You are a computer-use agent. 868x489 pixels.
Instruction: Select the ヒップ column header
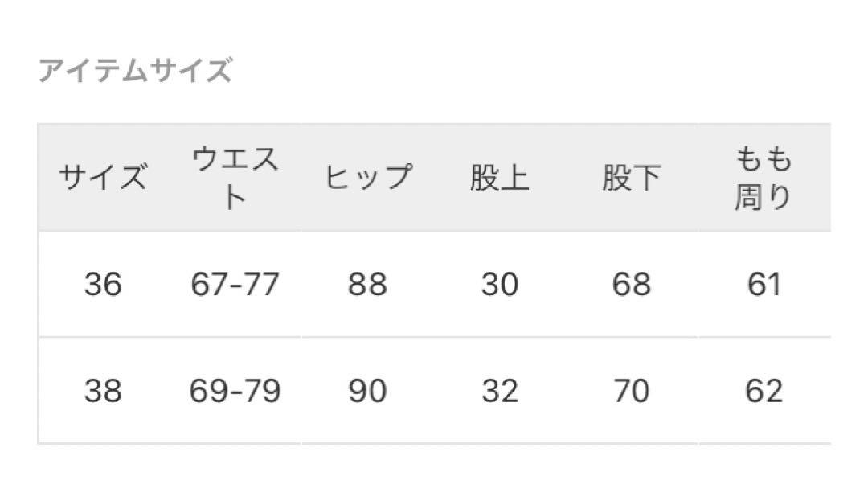pyautogui.click(x=368, y=177)
